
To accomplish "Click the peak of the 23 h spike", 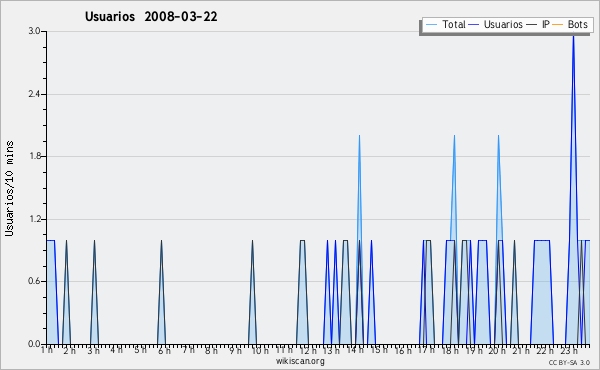I will 573,36.
